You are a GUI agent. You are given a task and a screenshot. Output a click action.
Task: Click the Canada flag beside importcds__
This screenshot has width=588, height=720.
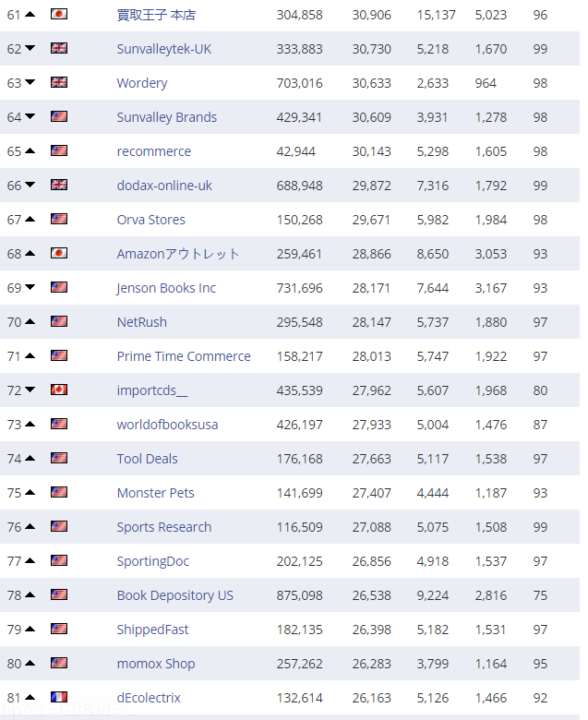[x=59, y=390]
